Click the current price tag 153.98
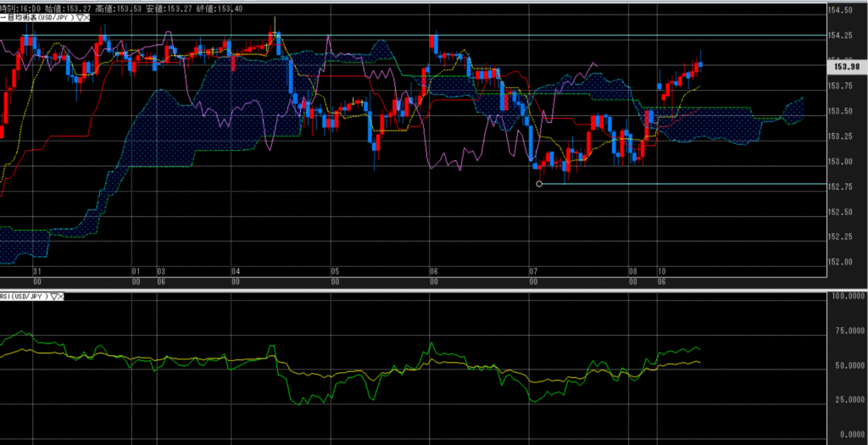This screenshot has width=868, height=445. coord(847,66)
